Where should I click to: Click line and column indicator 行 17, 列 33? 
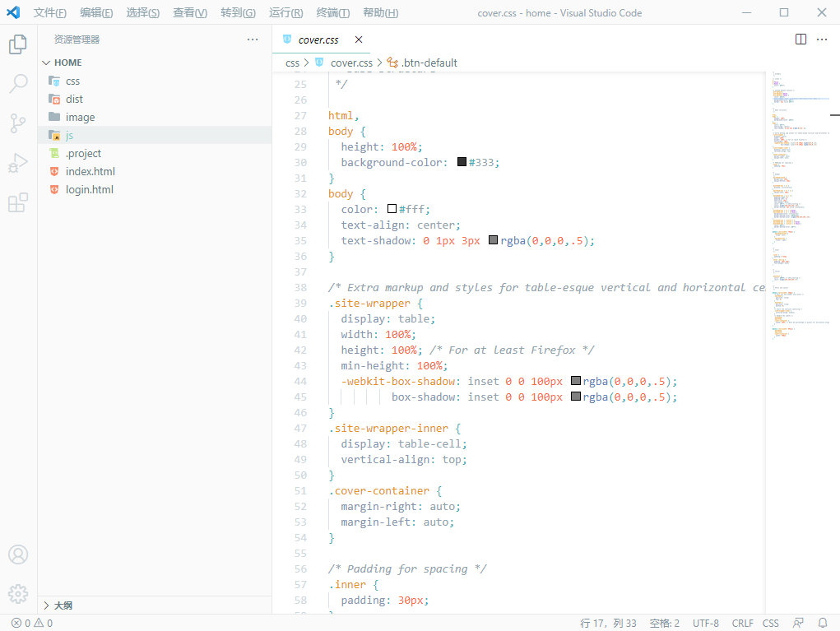pyautogui.click(x=608, y=623)
